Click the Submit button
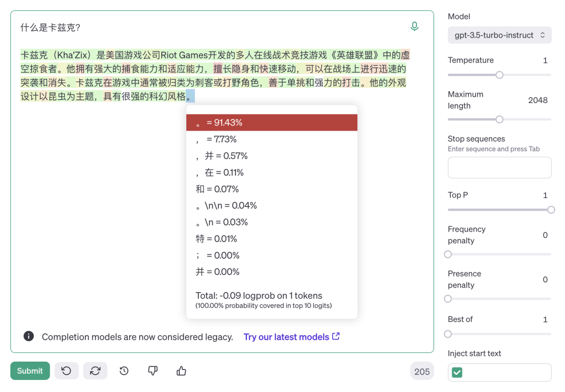Screen dimensions: 565x392 click(30, 371)
